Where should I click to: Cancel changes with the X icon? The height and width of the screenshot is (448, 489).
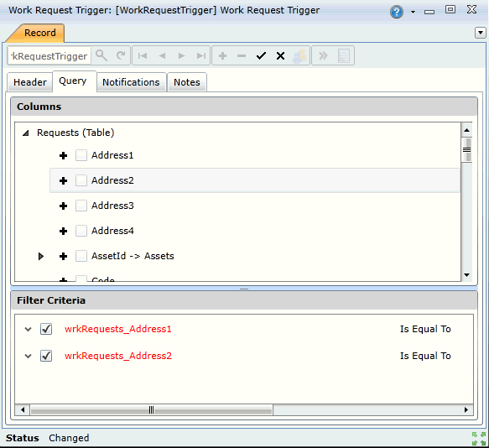pyautogui.click(x=280, y=56)
